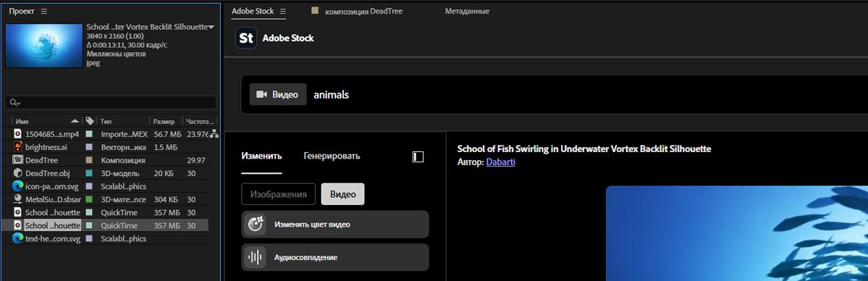Select the Изображения toggle button
This screenshot has height=281, width=868.
tap(279, 194)
